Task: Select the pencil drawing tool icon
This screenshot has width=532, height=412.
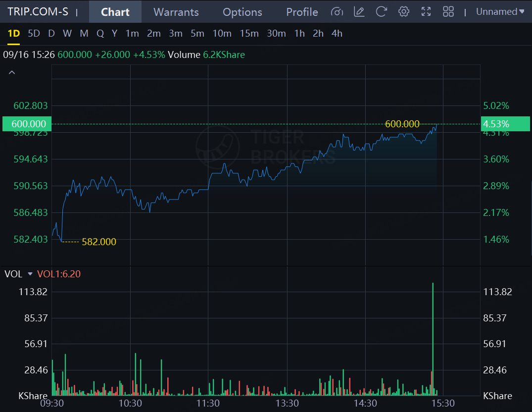Action: [359, 12]
